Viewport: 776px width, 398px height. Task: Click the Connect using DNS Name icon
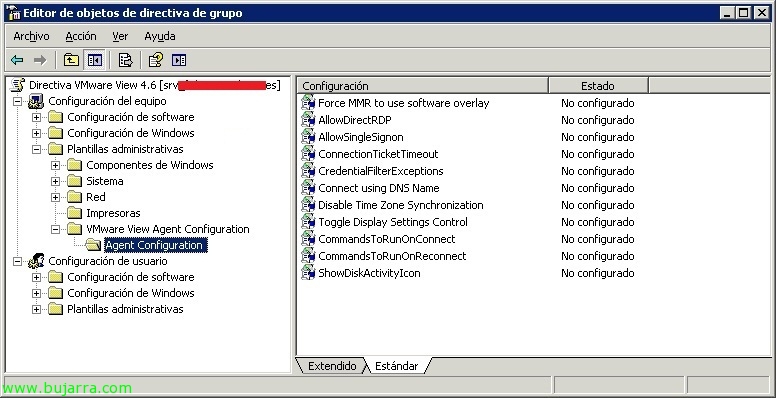(308, 188)
